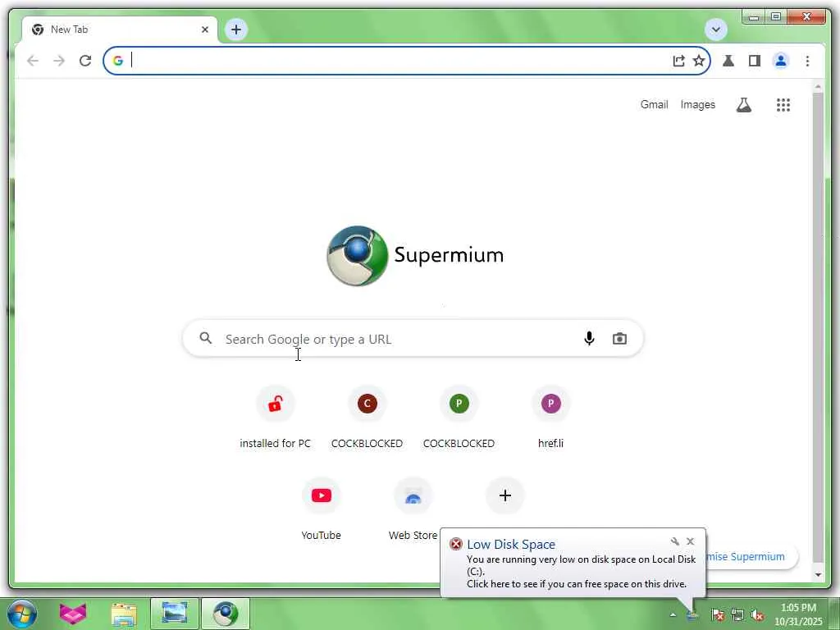Click scrollbar up arrow
This screenshot has height=630, width=840.
tap(818, 86)
